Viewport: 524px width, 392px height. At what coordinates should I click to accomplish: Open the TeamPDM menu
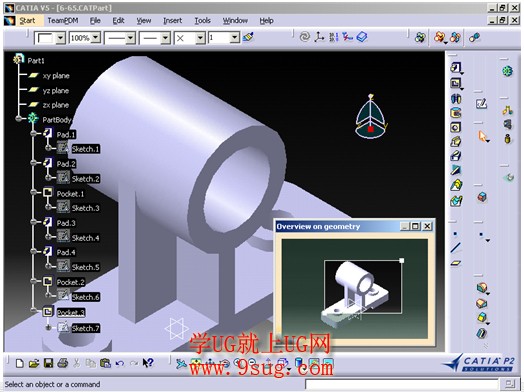click(63, 21)
